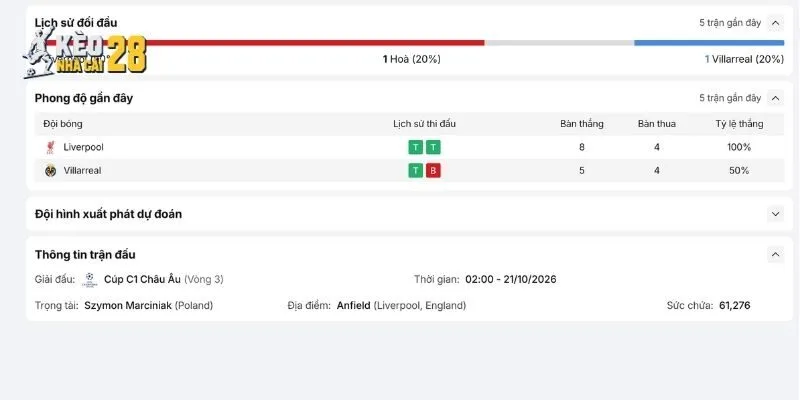The width and height of the screenshot is (800, 400).
Task: Click the blue Villarreal win bar segment
Action: [709, 43]
